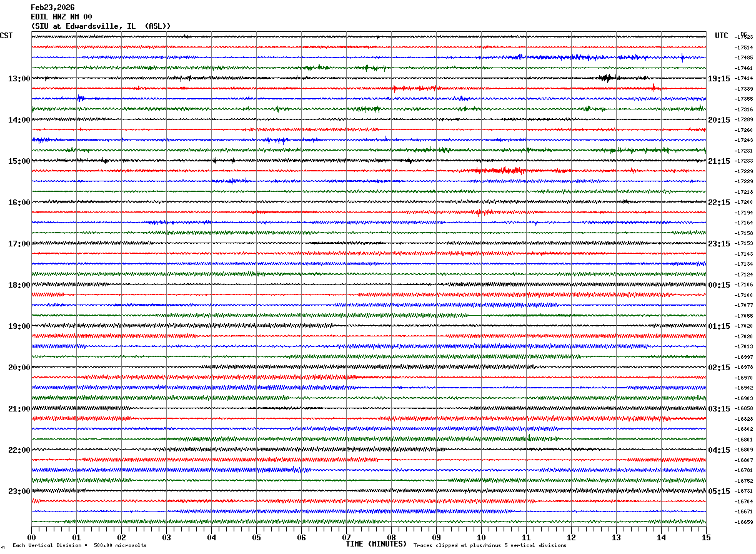Click minute tick label 09 on time axis

(436, 536)
